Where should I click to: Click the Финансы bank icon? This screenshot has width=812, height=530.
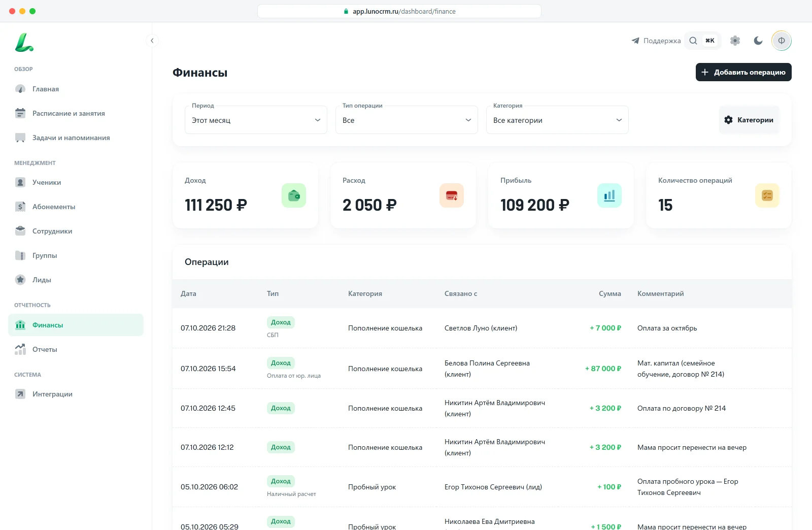tap(20, 325)
